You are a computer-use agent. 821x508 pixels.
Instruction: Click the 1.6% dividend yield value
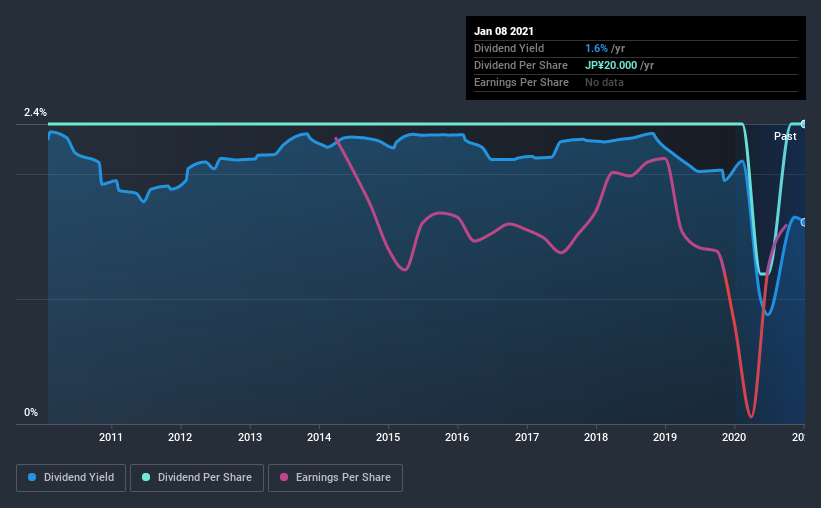pyautogui.click(x=596, y=48)
